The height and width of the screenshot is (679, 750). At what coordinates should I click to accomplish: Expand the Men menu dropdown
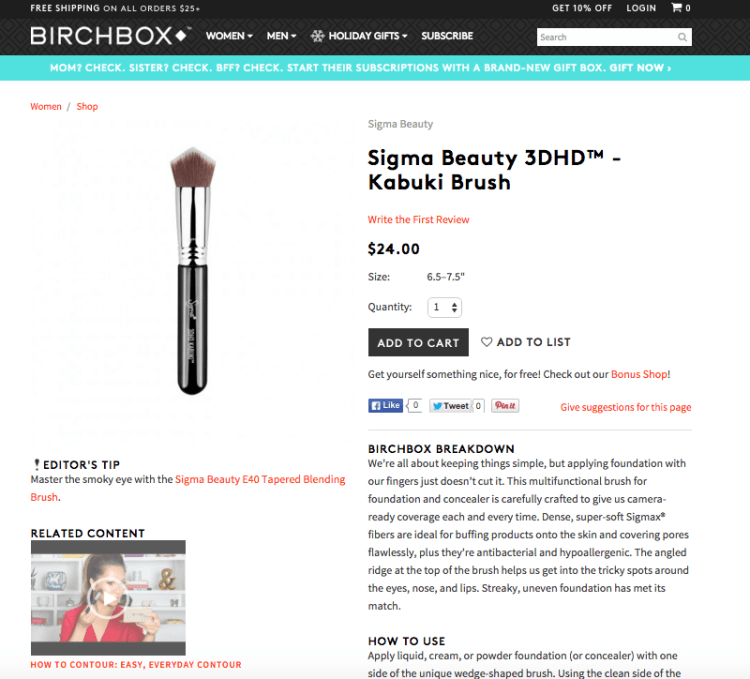(x=281, y=36)
